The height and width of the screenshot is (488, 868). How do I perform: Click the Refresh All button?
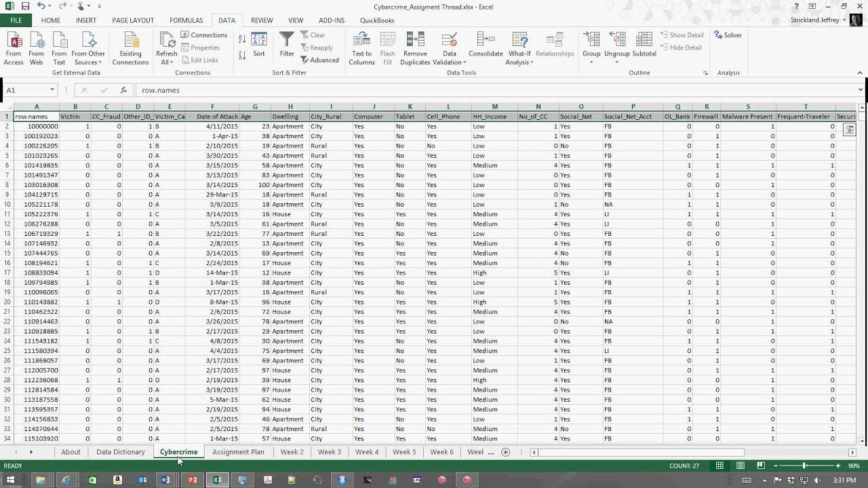tap(166, 48)
